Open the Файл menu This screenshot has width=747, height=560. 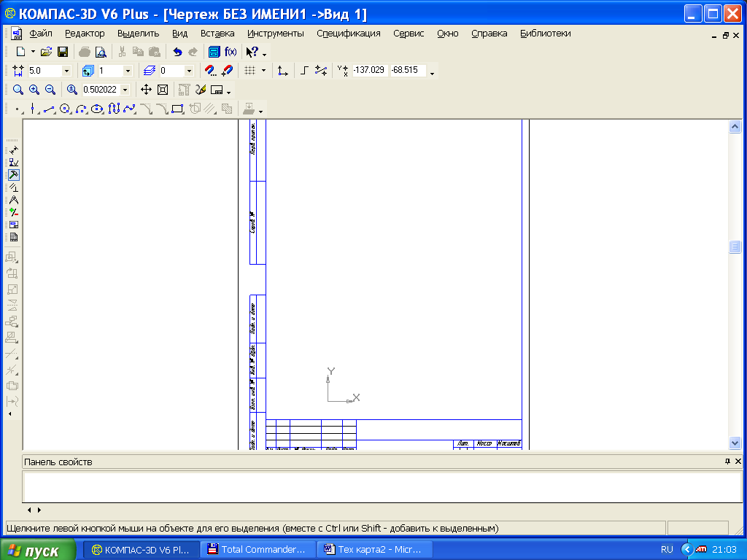pyautogui.click(x=41, y=34)
